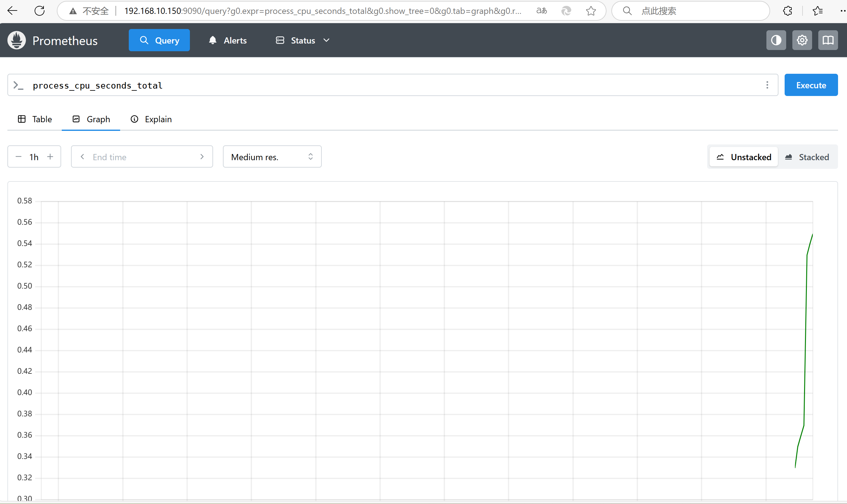Expand the Status dropdown menu

(302, 40)
